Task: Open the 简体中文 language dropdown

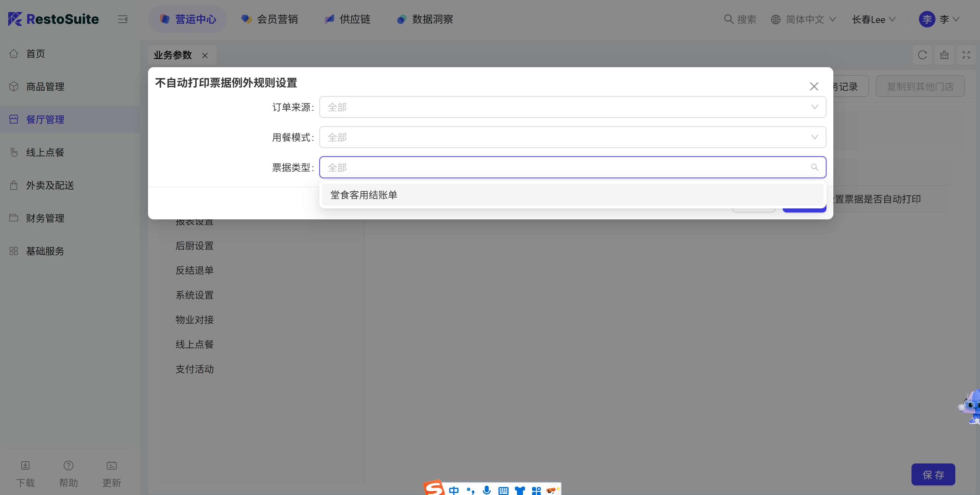Action: [x=805, y=20]
